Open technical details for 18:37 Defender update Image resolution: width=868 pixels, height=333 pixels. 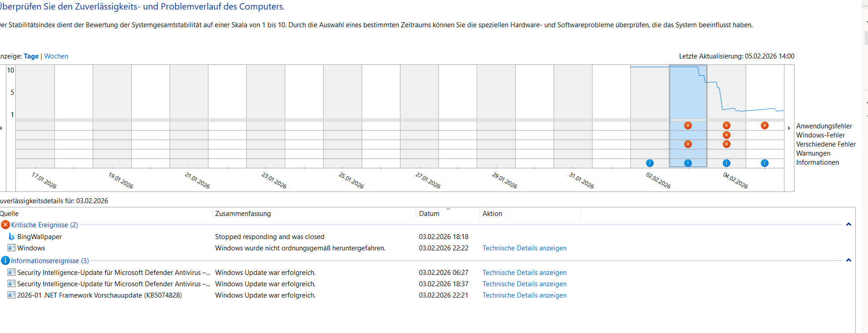524,284
